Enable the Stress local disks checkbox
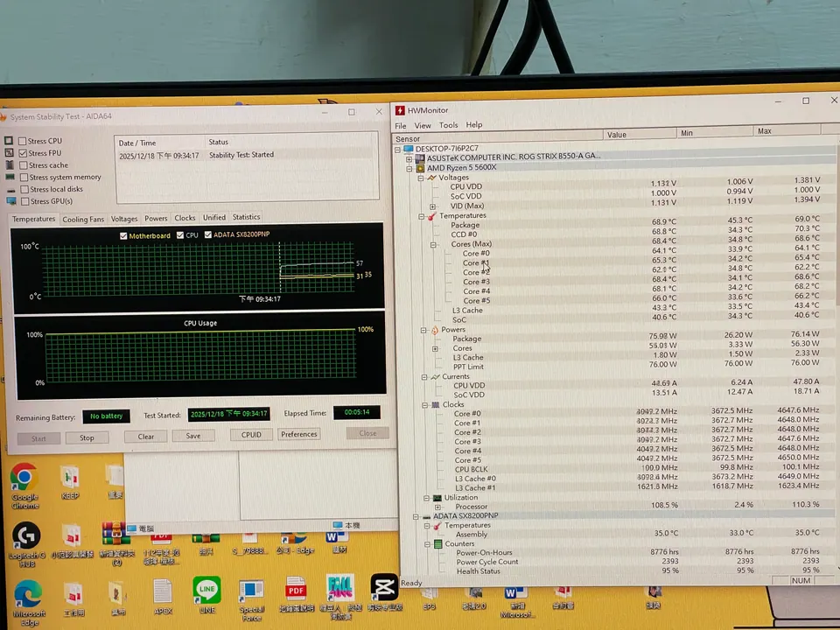Screen dimensions: 840x630 (24, 190)
